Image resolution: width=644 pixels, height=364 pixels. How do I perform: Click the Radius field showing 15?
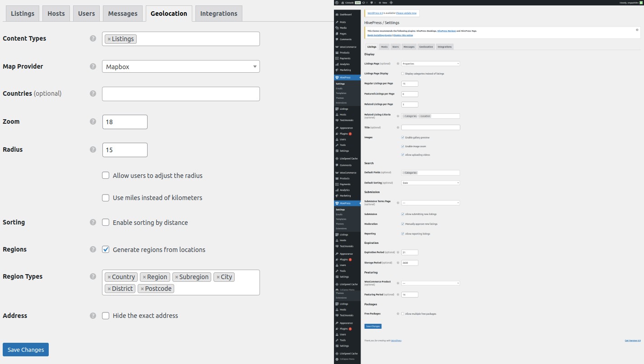(x=125, y=149)
